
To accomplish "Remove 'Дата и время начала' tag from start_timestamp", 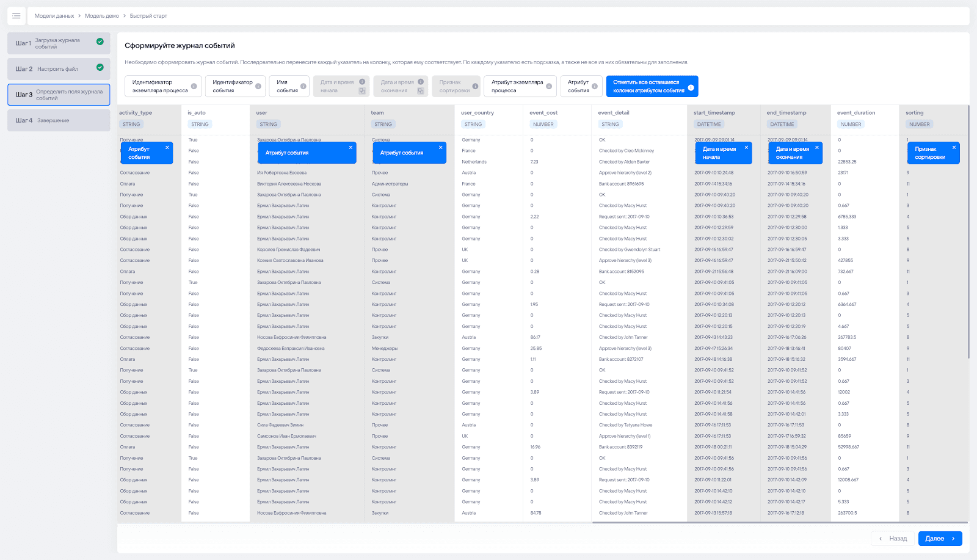I will point(746,147).
